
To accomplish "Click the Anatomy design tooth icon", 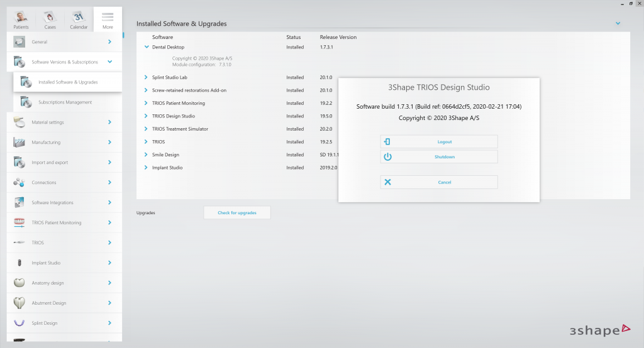I will coord(19,283).
